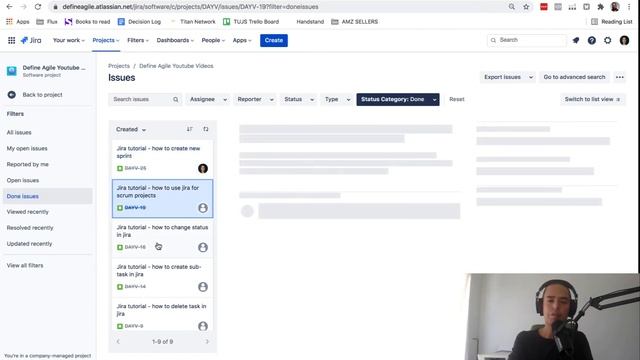Open the TUJS Trello Board bookmark
The width and height of the screenshot is (640, 360).
tap(251, 22)
